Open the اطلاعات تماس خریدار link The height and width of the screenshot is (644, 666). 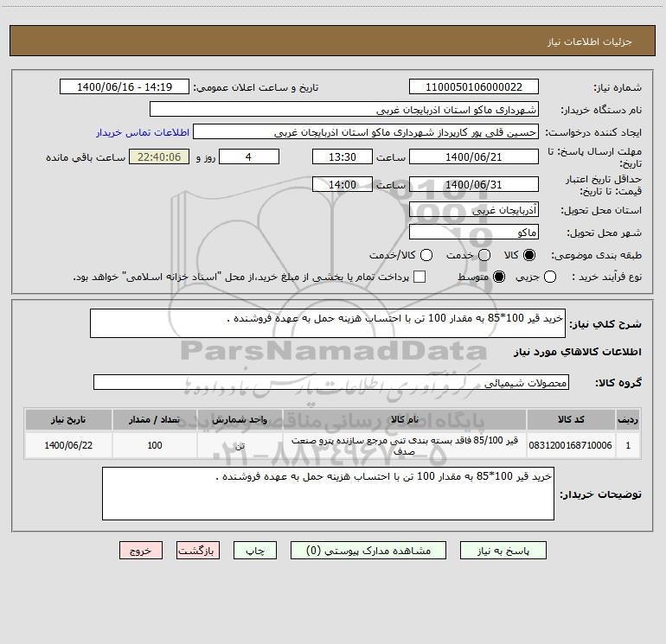143,132
